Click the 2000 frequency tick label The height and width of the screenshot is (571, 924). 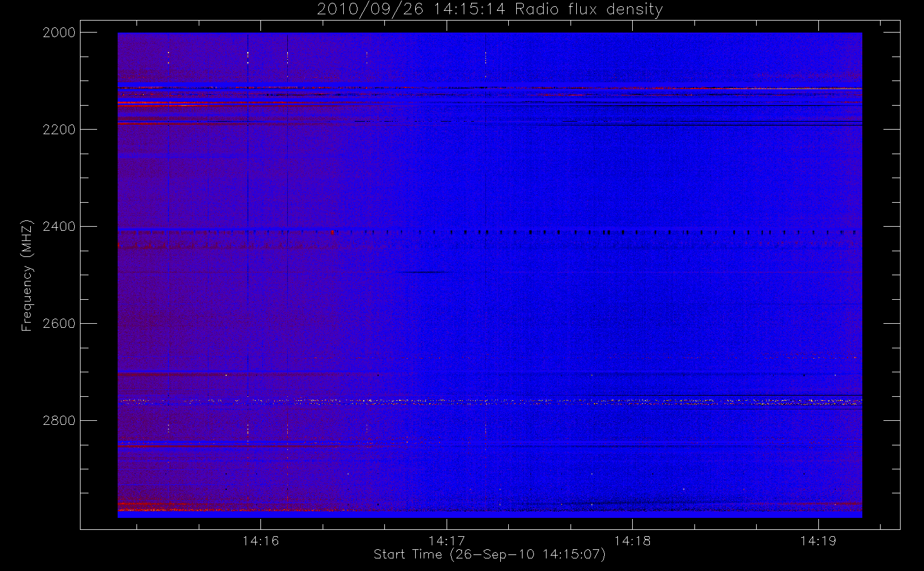tap(59, 33)
